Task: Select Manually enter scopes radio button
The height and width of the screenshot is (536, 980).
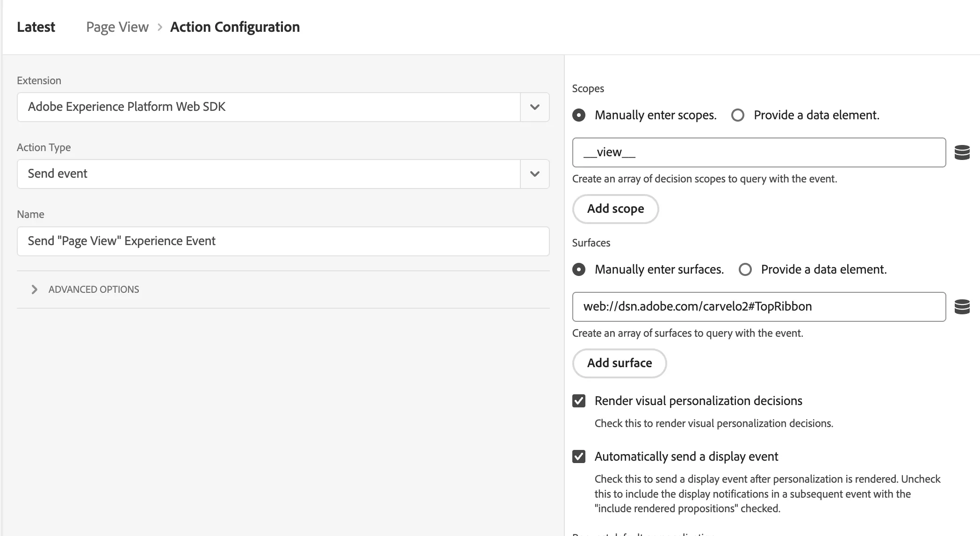Action: click(x=579, y=115)
